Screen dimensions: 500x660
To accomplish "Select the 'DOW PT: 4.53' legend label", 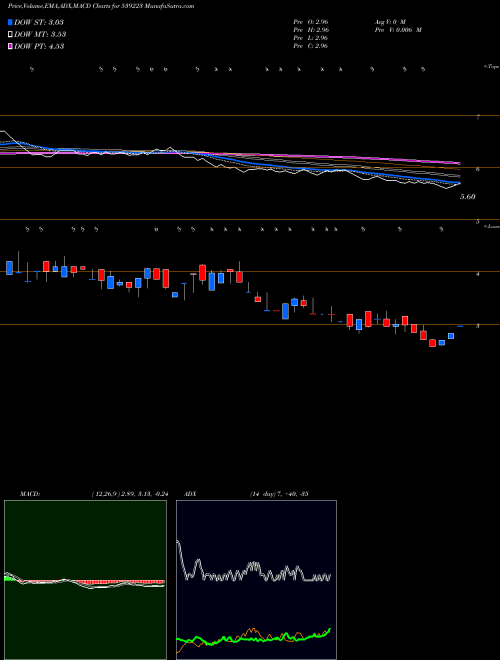I will pyautogui.click(x=39, y=47).
